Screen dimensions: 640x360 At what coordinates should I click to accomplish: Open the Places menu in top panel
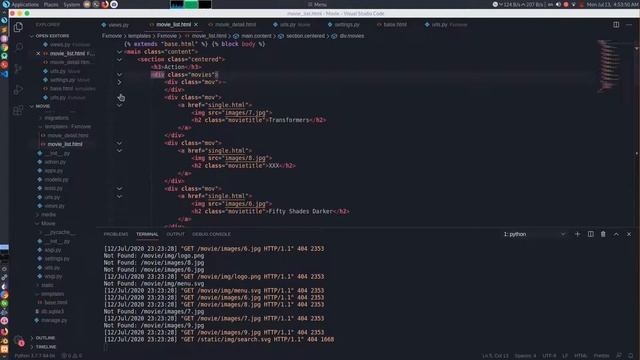(x=51, y=4)
